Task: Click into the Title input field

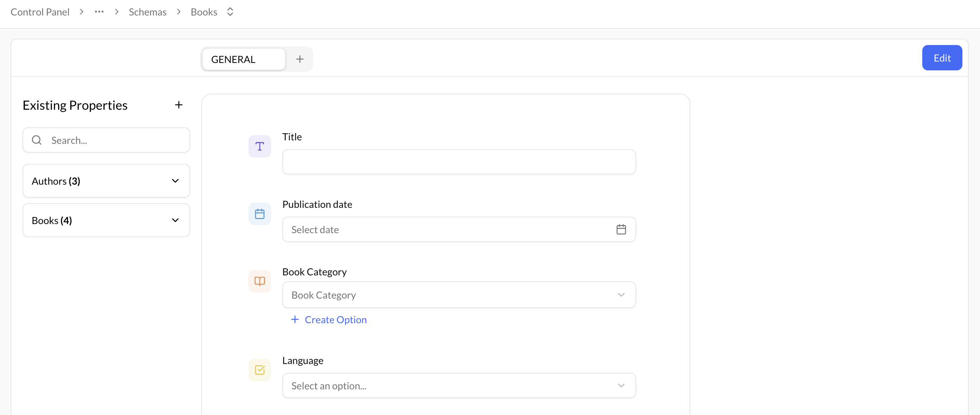Action: pos(458,162)
